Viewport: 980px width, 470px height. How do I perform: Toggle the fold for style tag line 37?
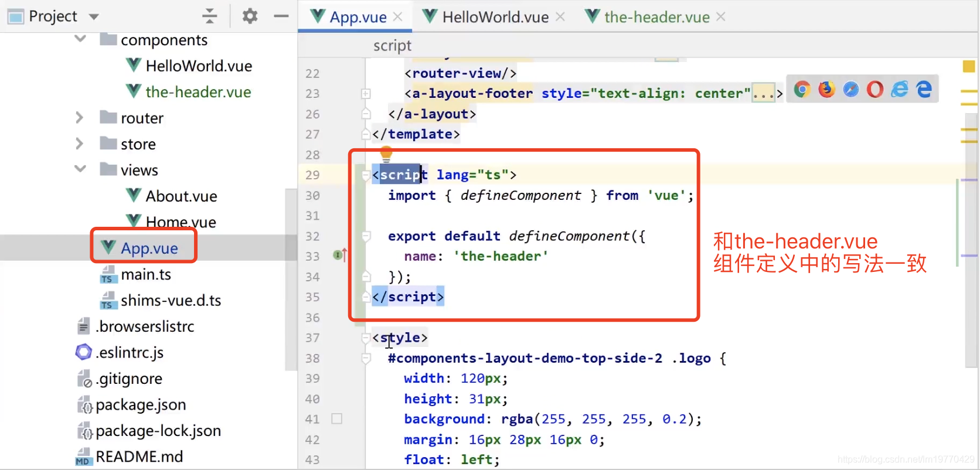pos(366,338)
